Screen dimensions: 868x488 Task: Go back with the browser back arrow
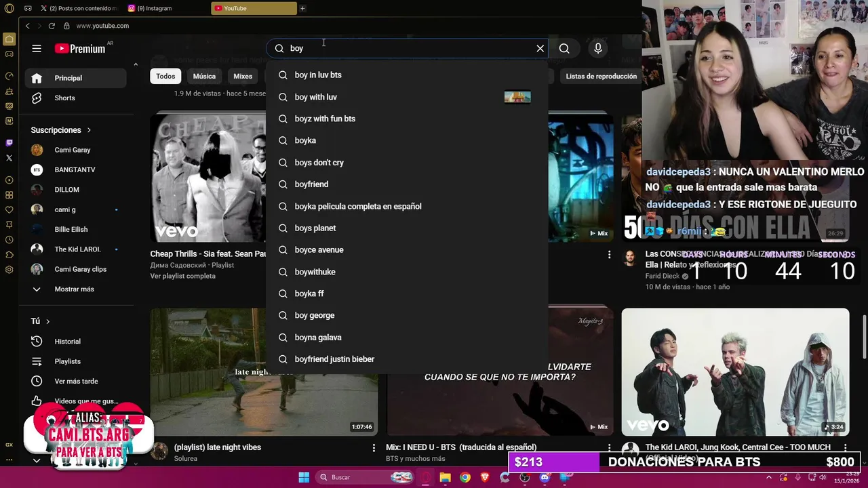pyautogui.click(x=27, y=26)
